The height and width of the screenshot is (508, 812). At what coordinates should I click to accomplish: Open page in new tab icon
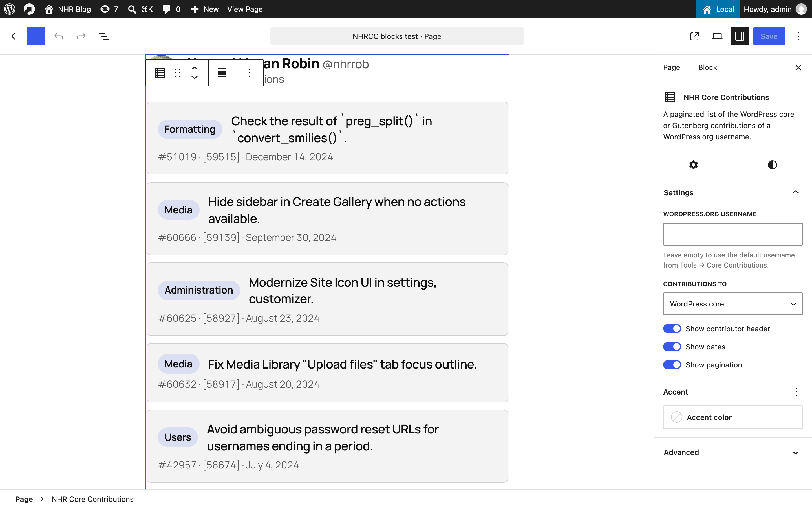tap(694, 36)
